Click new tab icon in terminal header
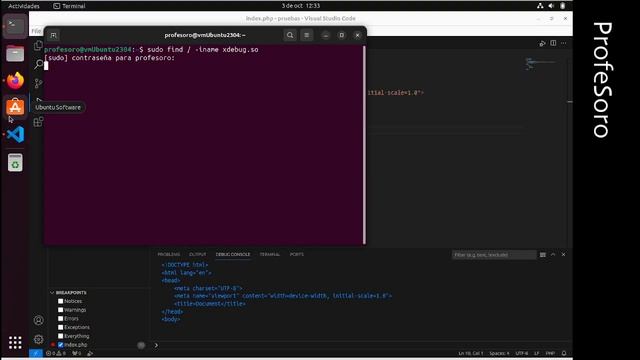 pyautogui.click(x=53, y=36)
